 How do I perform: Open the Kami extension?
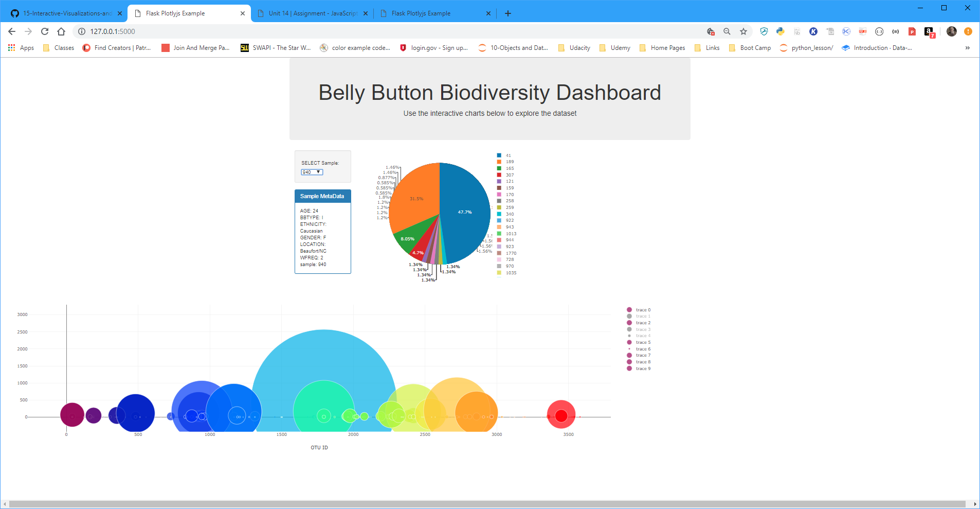click(x=813, y=31)
